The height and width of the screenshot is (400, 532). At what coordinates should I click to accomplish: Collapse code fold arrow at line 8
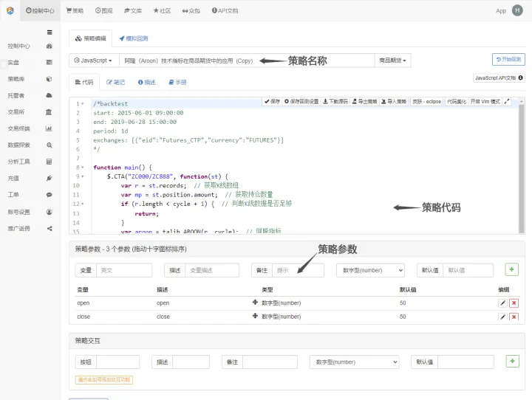83,168
